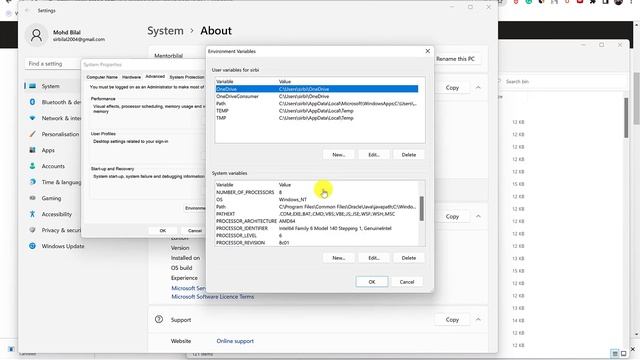Close the Environment Variables dialog
The height and width of the screenshot is (360, 640).
pos(427,51)
